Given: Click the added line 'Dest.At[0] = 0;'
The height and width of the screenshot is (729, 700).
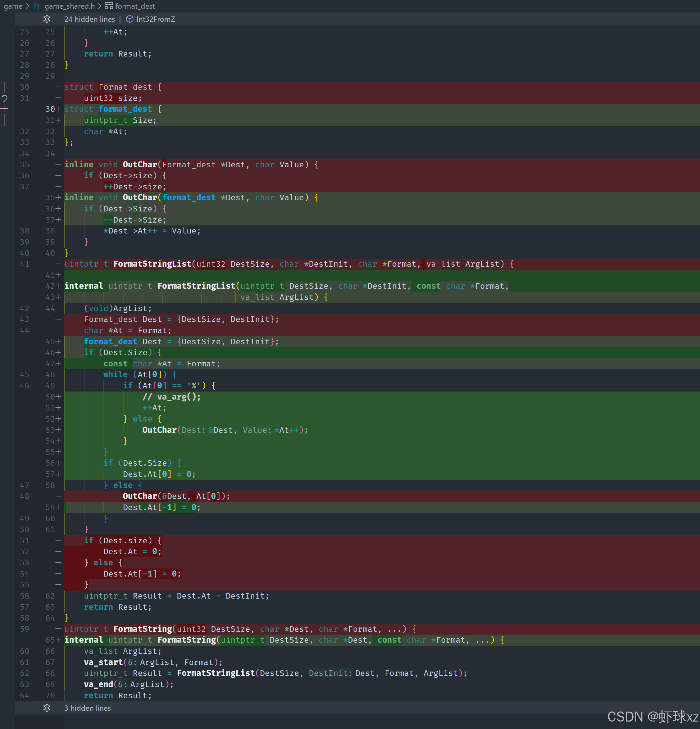Looking at the screenshot, I should (x=159, y=475).
